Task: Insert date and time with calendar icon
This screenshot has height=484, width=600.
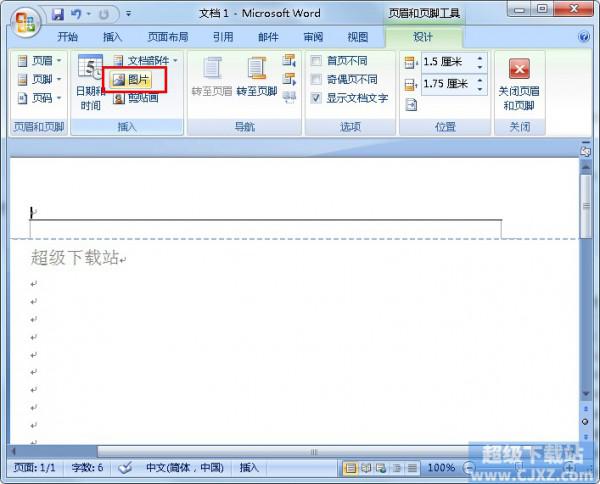Action: pos(90,82)
